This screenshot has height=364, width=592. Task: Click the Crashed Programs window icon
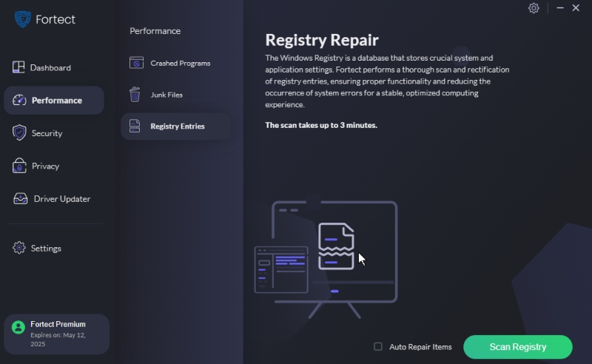pos(136,63)
